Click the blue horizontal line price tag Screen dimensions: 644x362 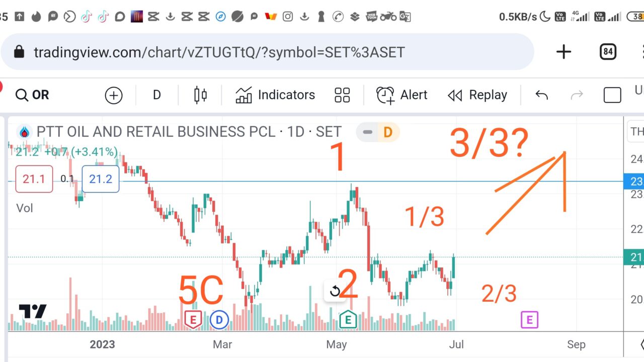[633, 182]
